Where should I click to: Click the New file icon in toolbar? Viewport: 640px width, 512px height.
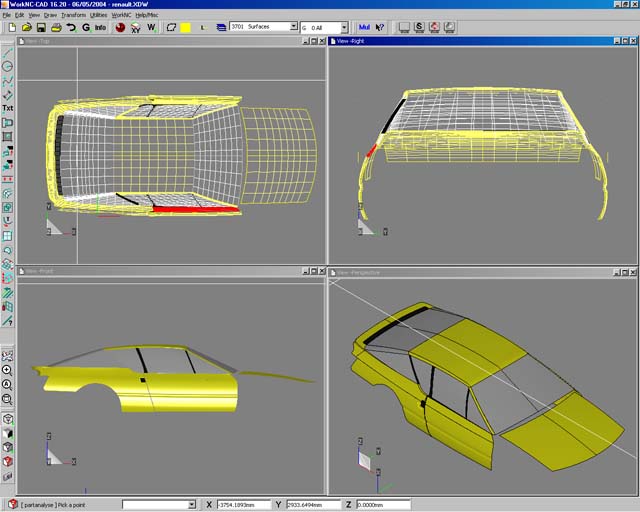[10, 27]
